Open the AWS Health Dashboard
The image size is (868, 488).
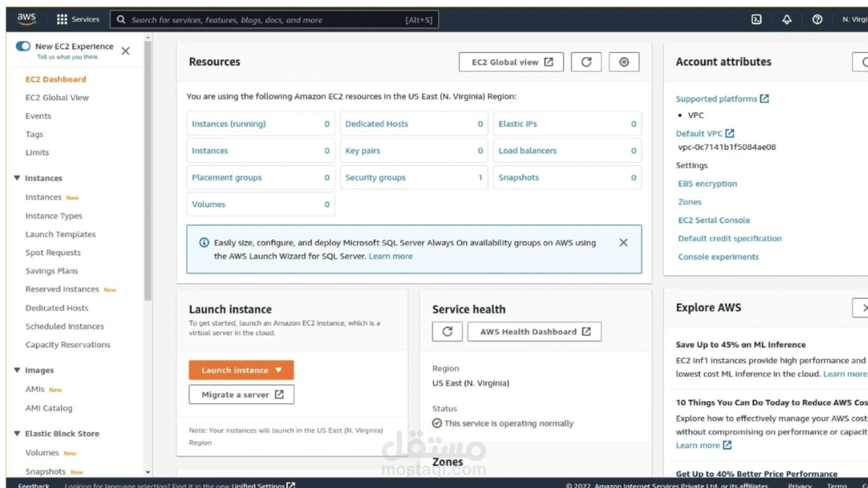[x=534, y=331]
